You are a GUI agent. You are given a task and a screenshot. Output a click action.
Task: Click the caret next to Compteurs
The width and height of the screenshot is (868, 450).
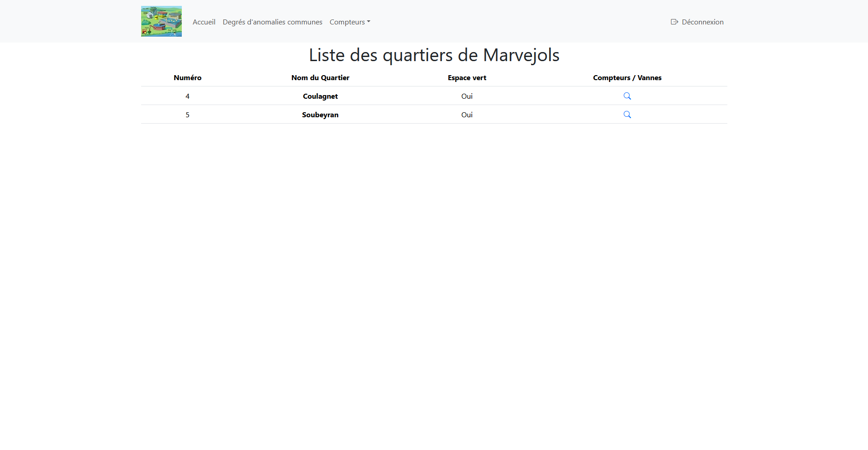click(x=369, y=22)
